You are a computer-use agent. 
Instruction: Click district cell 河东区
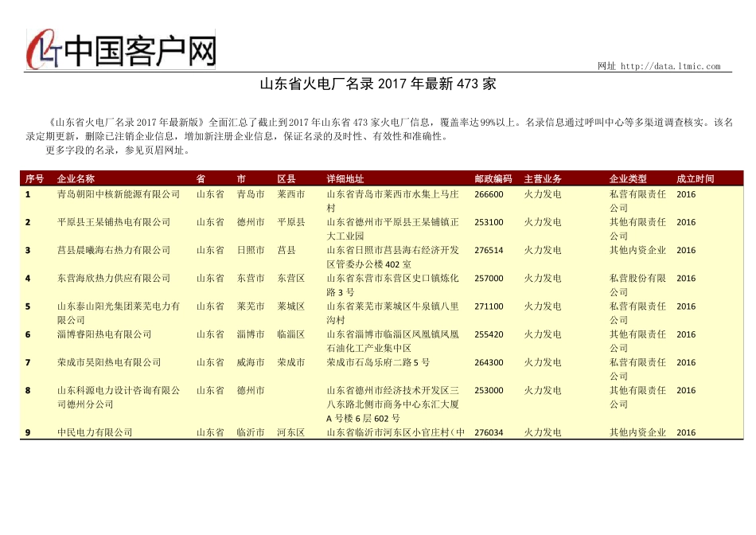click(x=291, y=433)
